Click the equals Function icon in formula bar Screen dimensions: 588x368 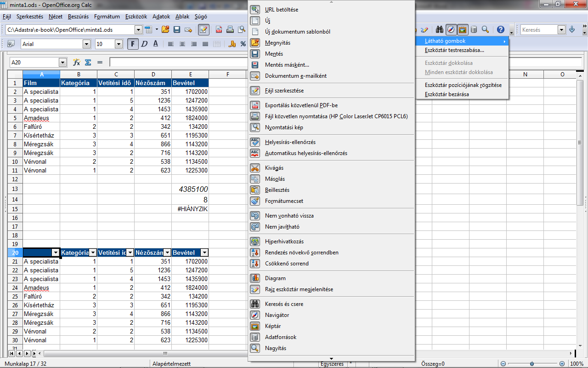coord(100,62)
